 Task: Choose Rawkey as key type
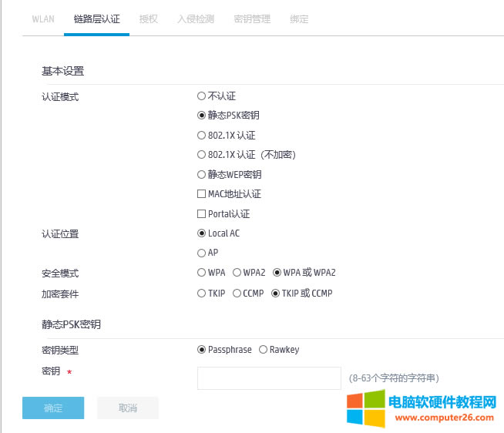(x=264, y=350)
